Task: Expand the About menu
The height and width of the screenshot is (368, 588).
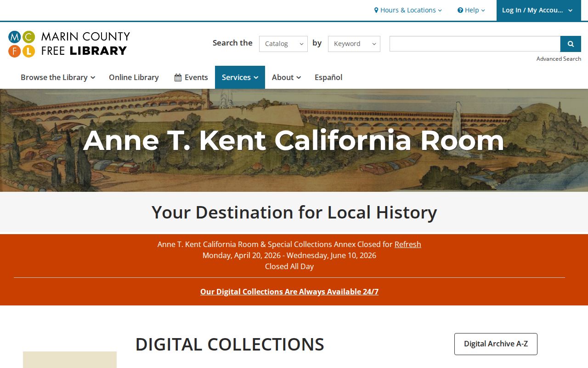Action: point(286,77)
